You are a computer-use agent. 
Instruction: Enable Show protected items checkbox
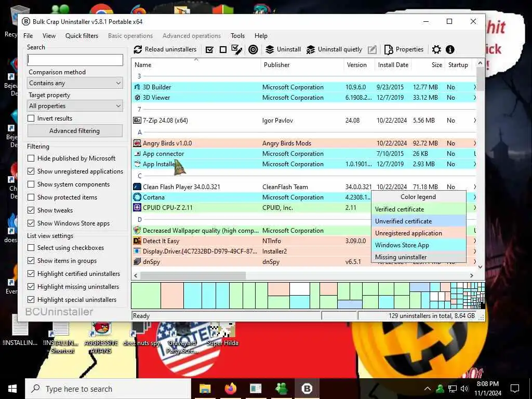click(31, 197)
